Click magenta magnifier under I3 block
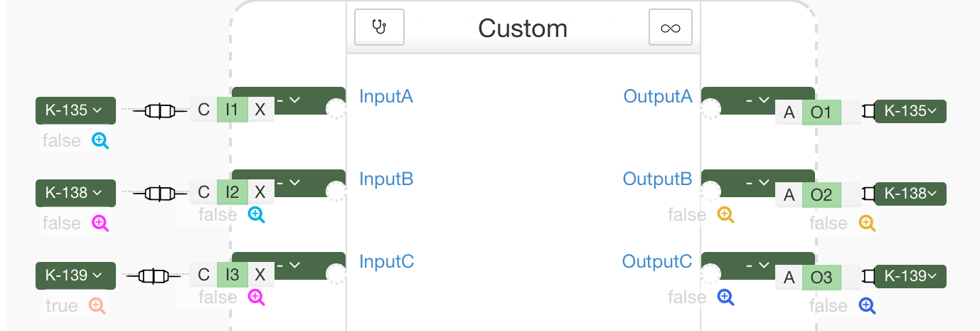This screenshot has height=331, width=980. coord(256,298)
